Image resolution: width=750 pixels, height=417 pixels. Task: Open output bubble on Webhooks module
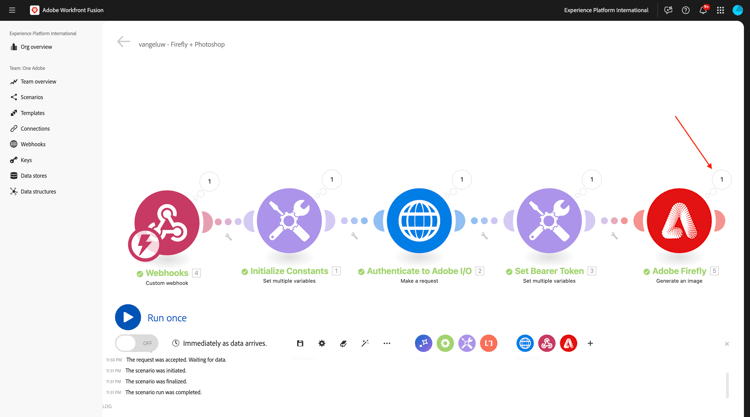(210, 181)
